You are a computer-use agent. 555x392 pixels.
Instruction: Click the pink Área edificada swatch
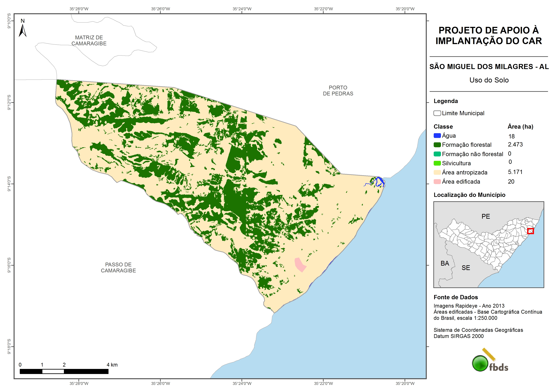pos(437,182)
